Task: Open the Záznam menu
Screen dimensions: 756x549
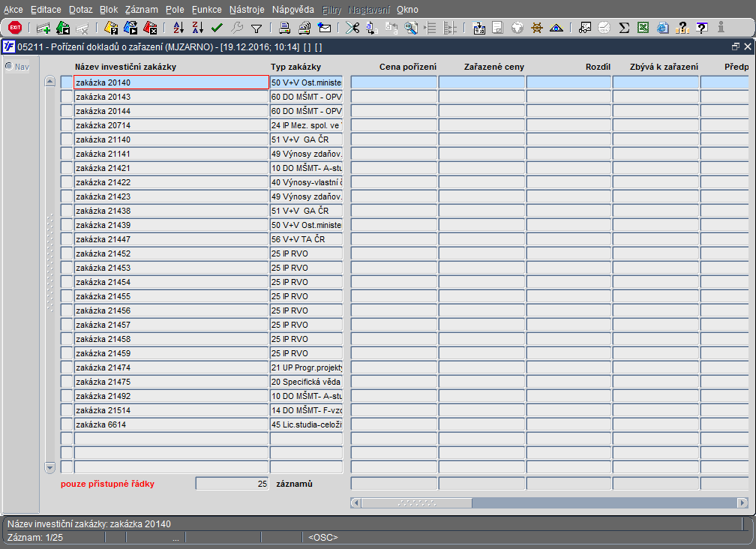Action: click(141, 10)
